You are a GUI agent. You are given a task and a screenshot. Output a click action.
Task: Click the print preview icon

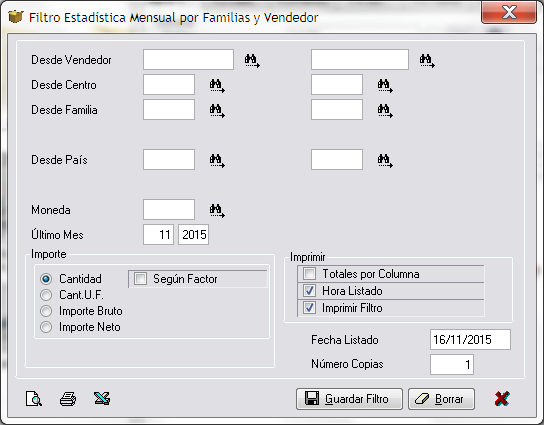click(x=34, y=399)
